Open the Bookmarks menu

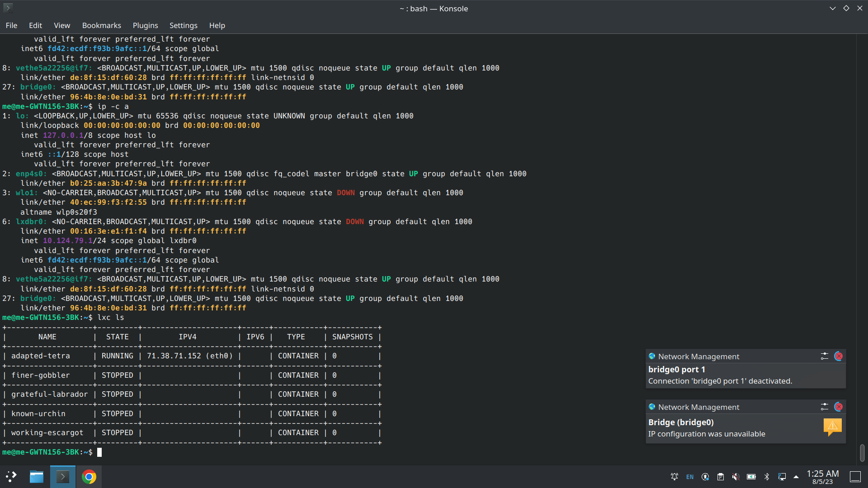pyautogui.click(x=101, y=25)
